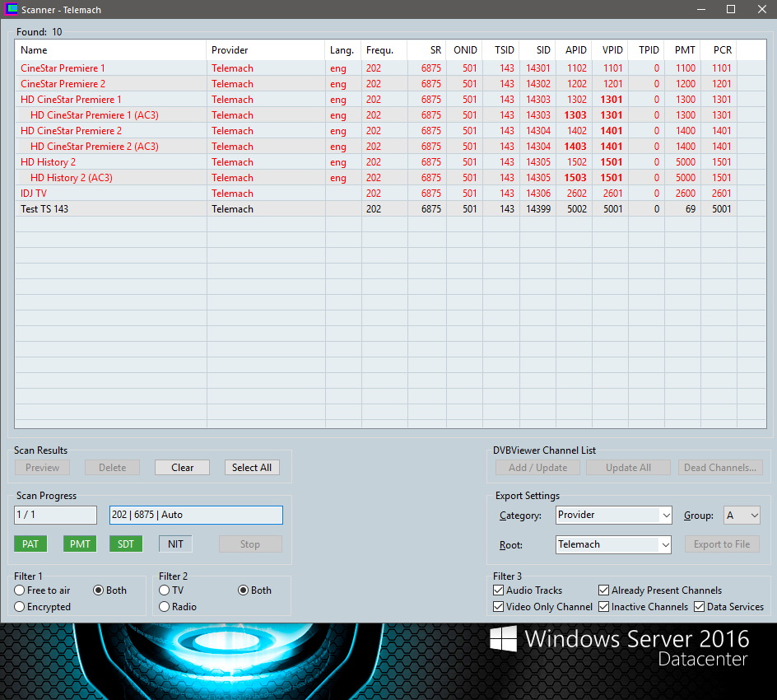The height and width of the screenshot is (700, 777).
Task: Select the HD CineStar Premiere 2 row
Action: [390, 131]
